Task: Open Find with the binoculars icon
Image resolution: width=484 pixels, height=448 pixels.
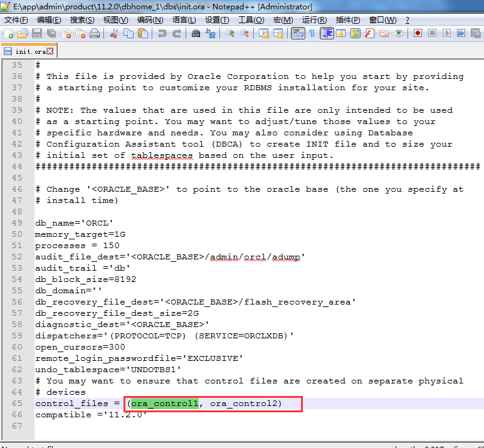Action: [x=196, y=33]
